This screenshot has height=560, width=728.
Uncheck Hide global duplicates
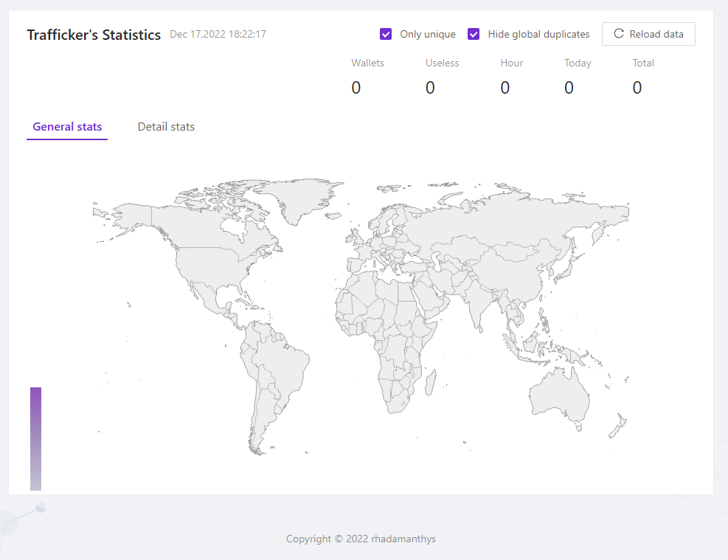pos(474,34)
